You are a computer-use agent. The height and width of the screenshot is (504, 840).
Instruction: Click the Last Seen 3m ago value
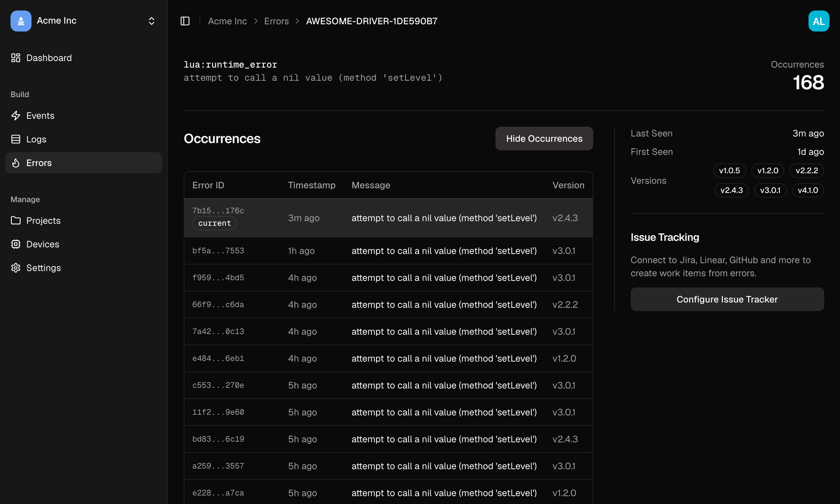808,134
